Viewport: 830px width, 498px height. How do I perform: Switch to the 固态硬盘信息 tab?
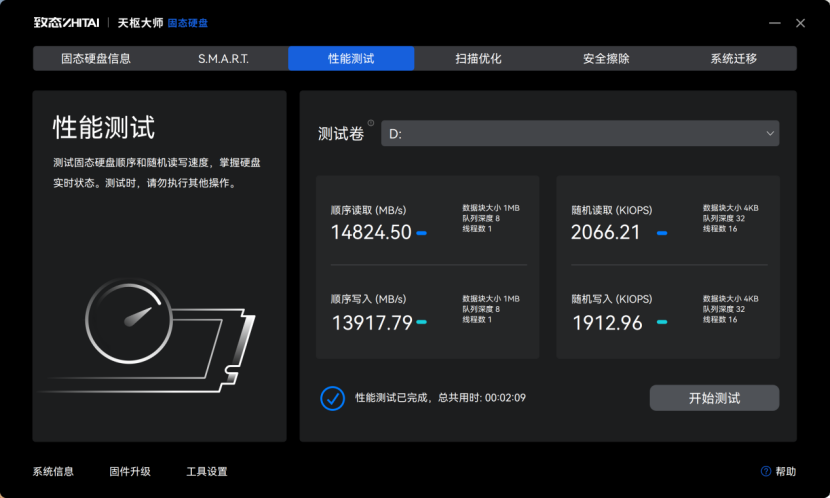(x=96, y=59)
